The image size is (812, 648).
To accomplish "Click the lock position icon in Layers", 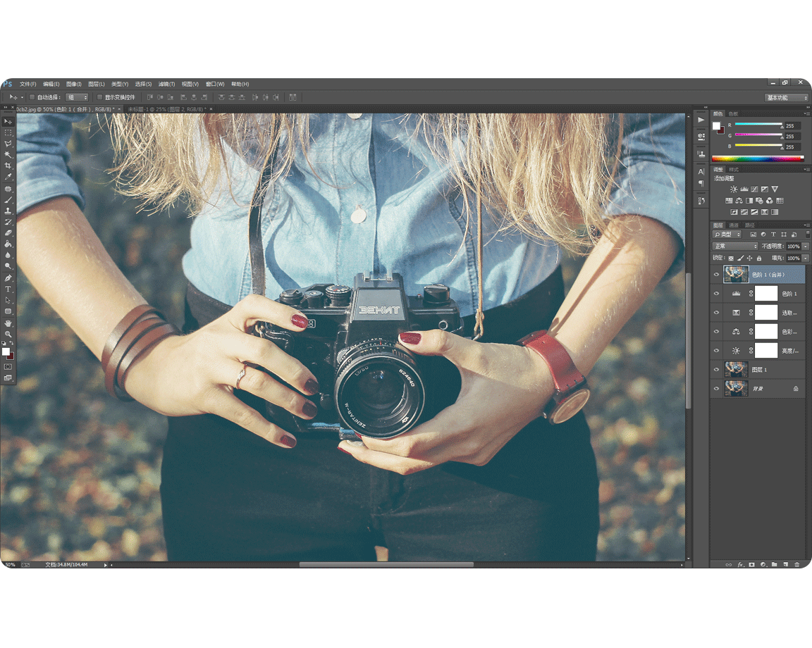I will click(x=749, y=258).
